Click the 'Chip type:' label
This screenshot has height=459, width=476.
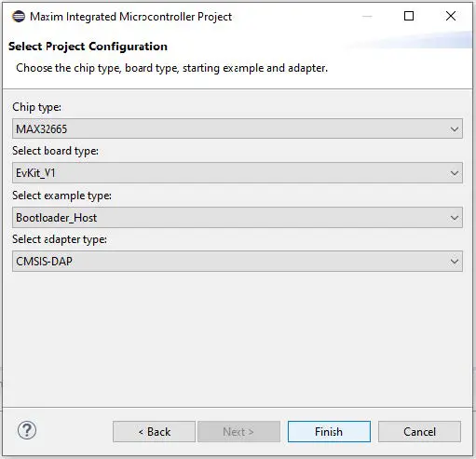[x=37, y=107]
